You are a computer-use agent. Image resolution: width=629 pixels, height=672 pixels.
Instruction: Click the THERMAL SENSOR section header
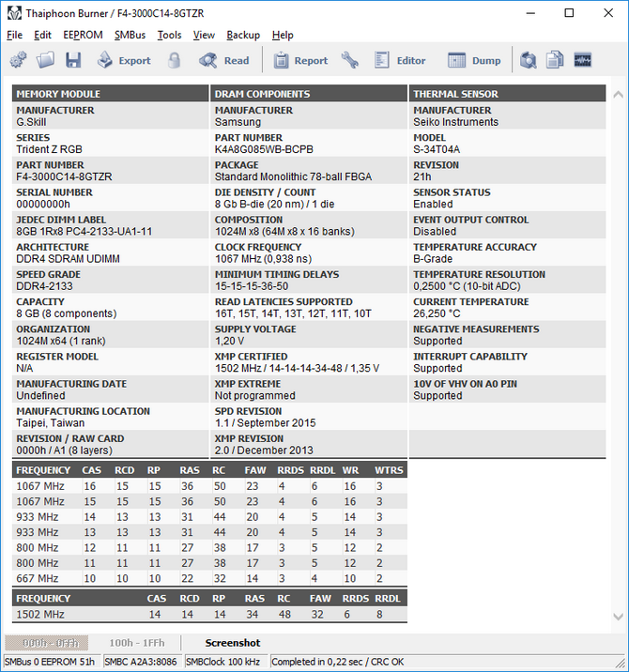point(507,94)
